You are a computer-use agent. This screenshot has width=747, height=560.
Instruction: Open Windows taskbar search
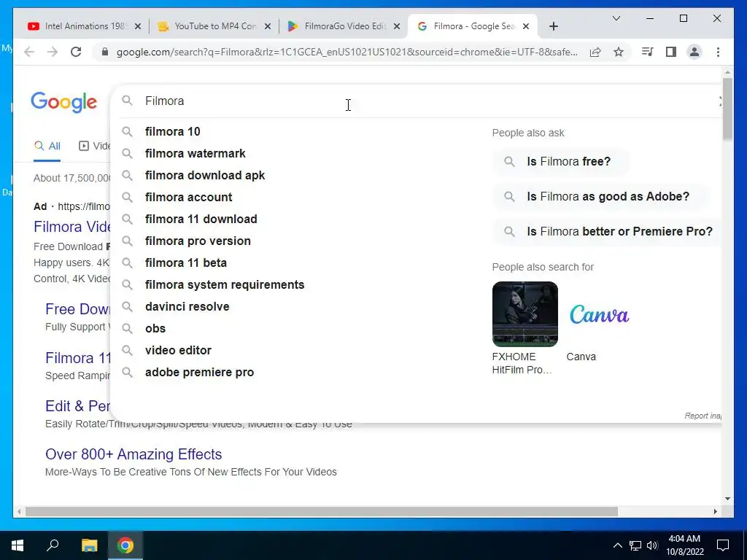(x=53, y=545)
